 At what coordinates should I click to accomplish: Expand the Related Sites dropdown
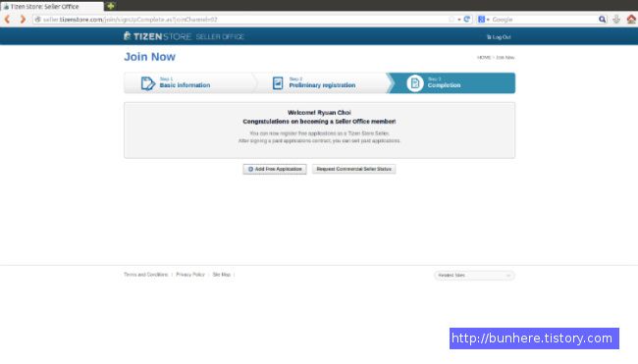[x=474, y=276]
